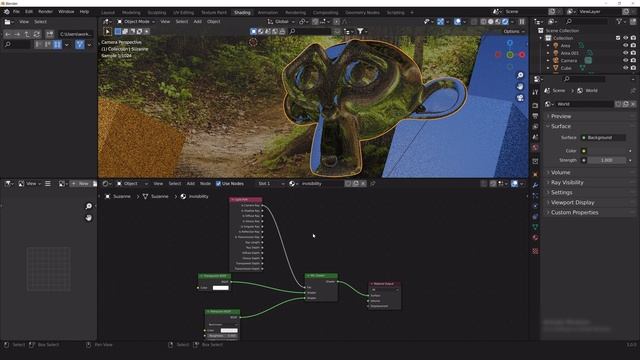The width and height of the screenshot is (640, 360).
Task: Hide the Cube object in viewport
Action: click(625, 68)
